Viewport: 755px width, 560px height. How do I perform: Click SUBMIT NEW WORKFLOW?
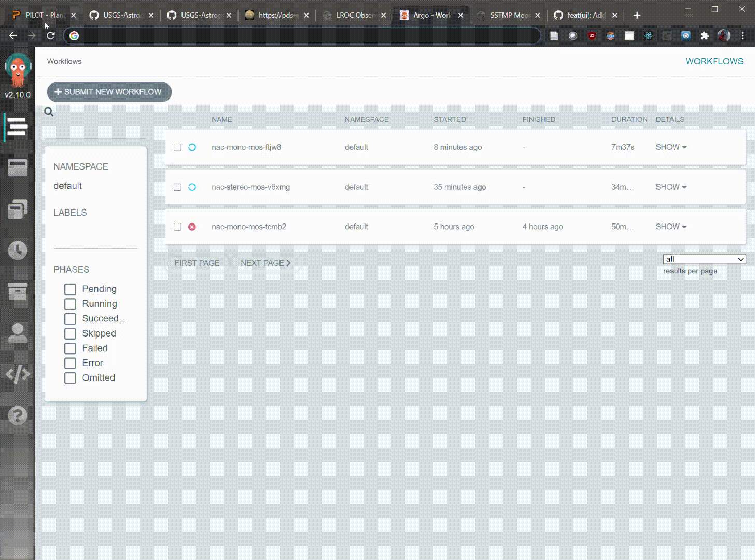(x=109, y=92)
